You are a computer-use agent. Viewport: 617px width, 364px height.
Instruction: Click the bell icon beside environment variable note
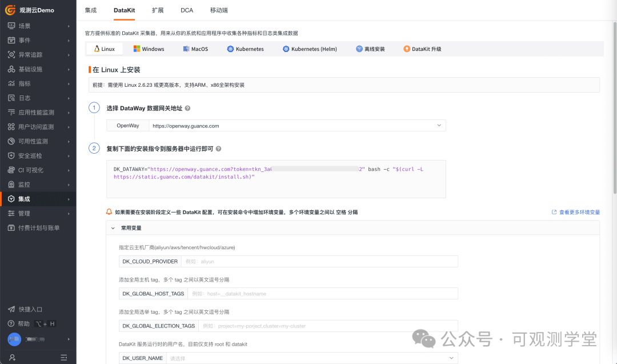(x=109, y=211)
